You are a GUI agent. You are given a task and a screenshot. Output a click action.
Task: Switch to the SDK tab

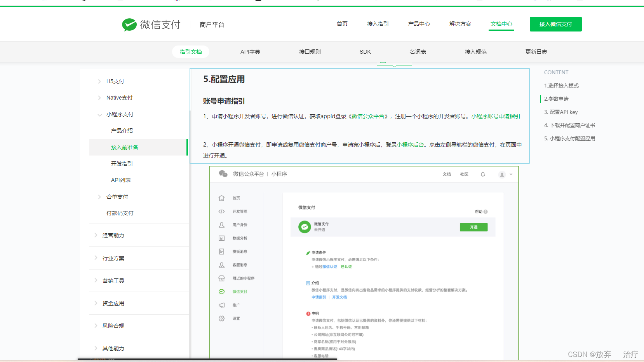(365, 52)
